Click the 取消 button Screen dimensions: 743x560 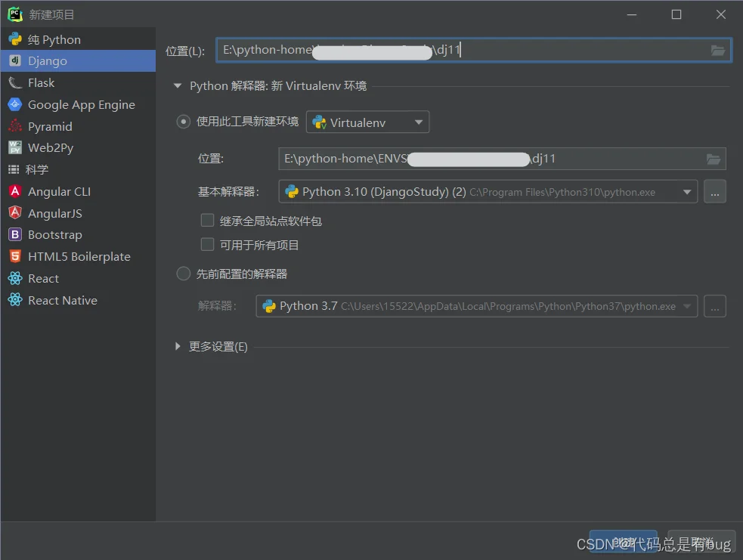701,542
